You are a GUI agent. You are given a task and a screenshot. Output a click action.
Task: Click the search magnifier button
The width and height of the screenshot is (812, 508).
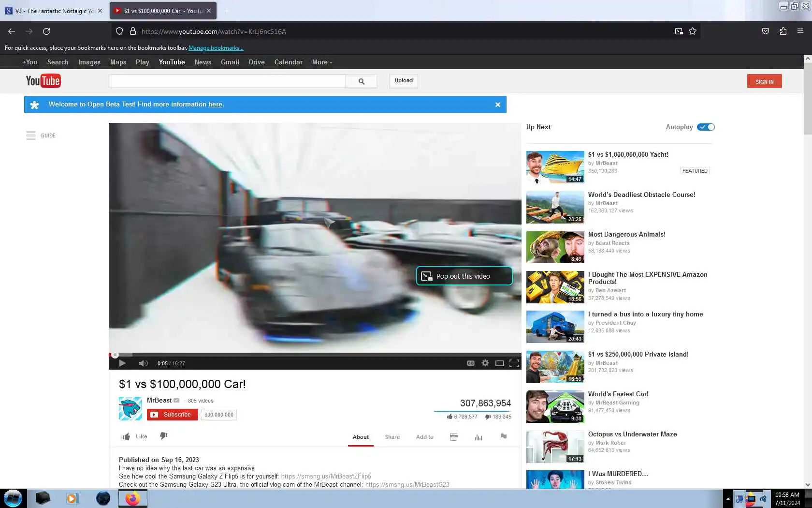click(361, 81)
